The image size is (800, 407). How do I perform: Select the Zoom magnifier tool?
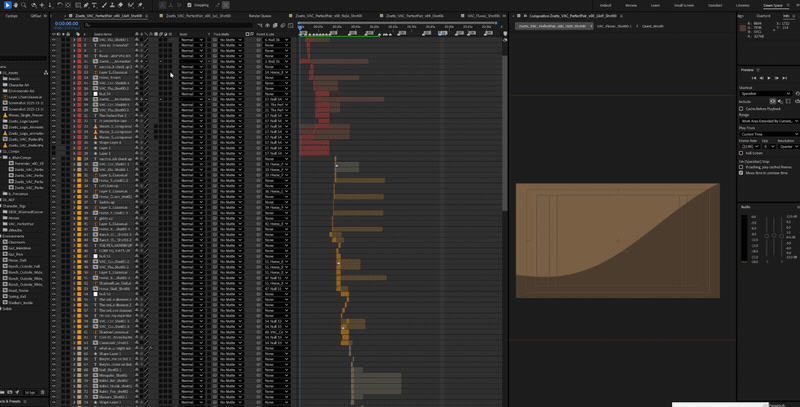click(x=24, y=5)
